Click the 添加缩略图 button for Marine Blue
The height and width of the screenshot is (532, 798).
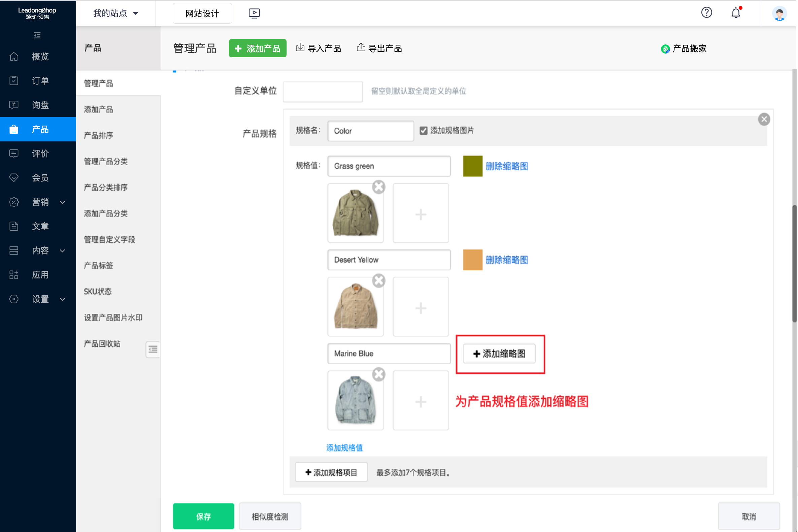click(x=499, y=354)
